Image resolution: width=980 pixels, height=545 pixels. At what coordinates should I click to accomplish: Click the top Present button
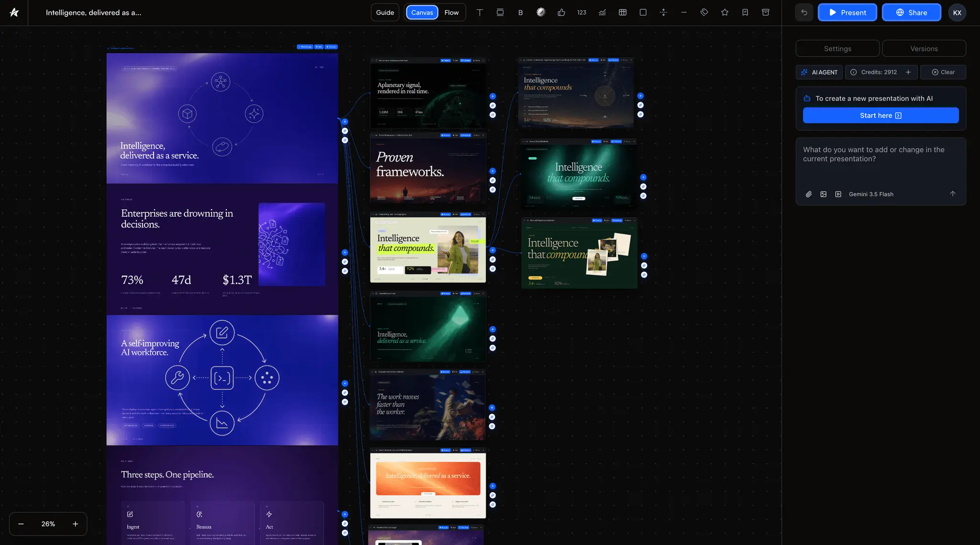coord(847,12)
